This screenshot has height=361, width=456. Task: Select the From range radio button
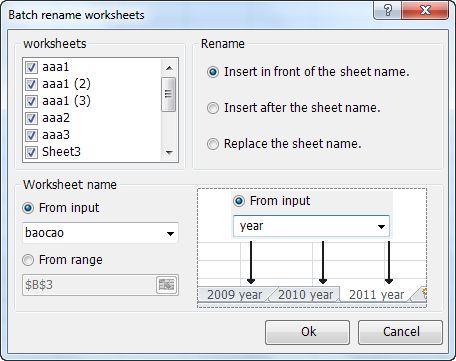coord(28,260)
